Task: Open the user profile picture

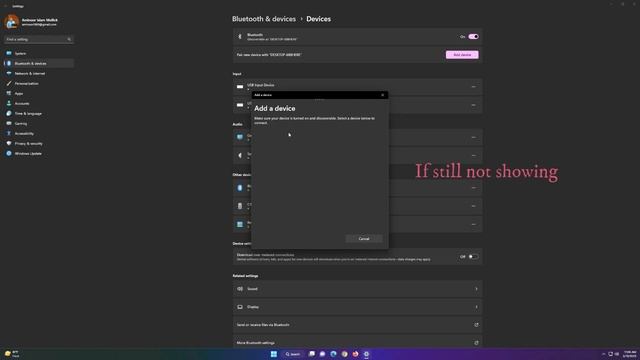Action: [x=11, y=22]
